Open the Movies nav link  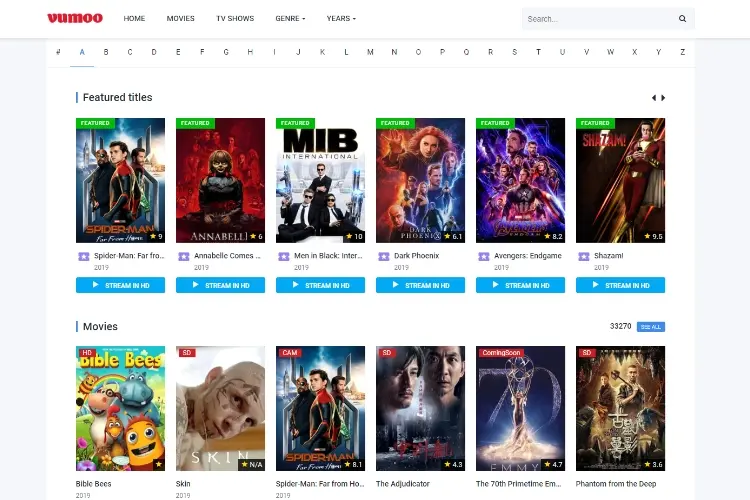pyautogui.click(x=180, y=19)
